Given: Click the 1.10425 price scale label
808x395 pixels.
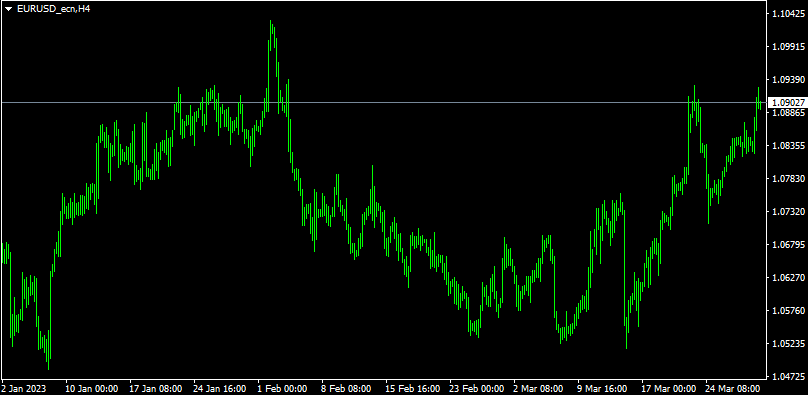Looking at the screenshot, I should [787, 14].
